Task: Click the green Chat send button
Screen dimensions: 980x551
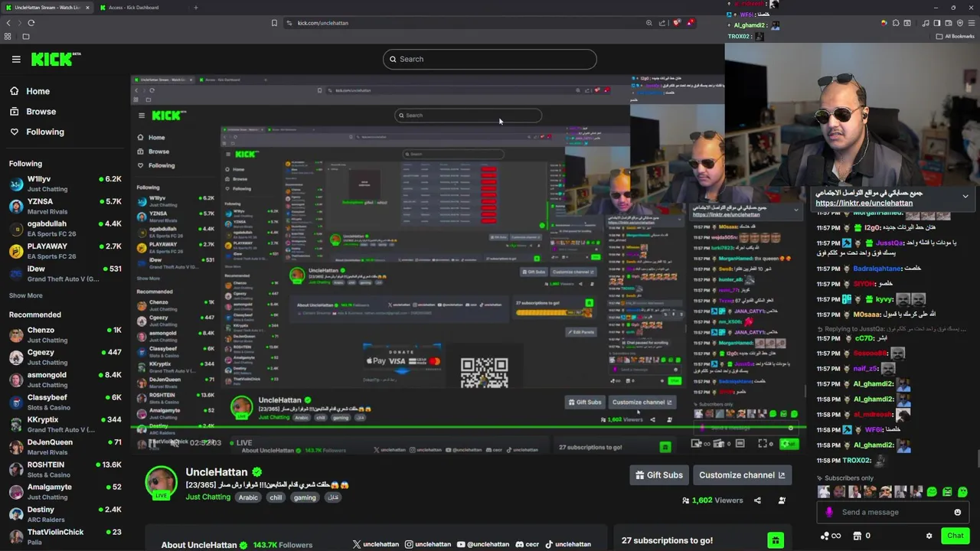Action: tap(955, 536)
